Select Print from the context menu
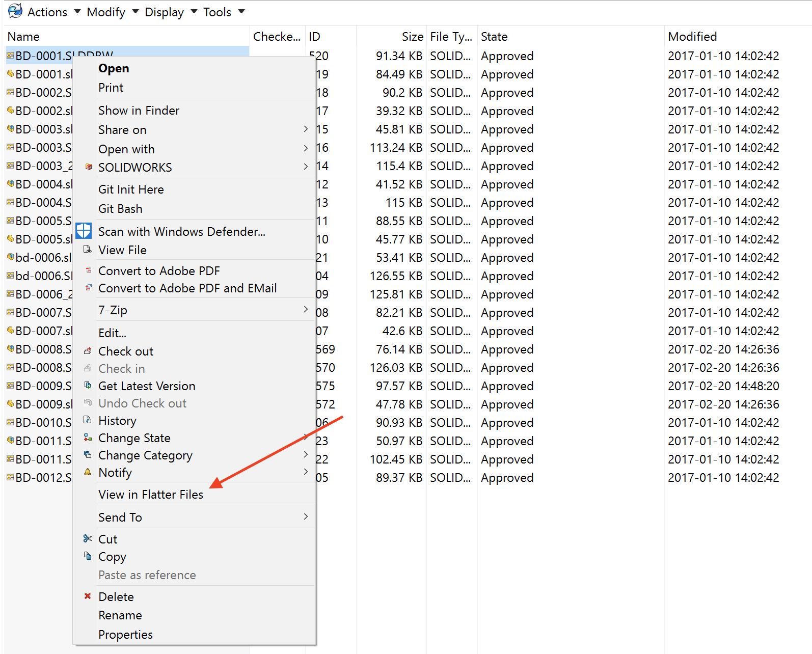Viewport: 812px width, 654px height. point(111,88)
